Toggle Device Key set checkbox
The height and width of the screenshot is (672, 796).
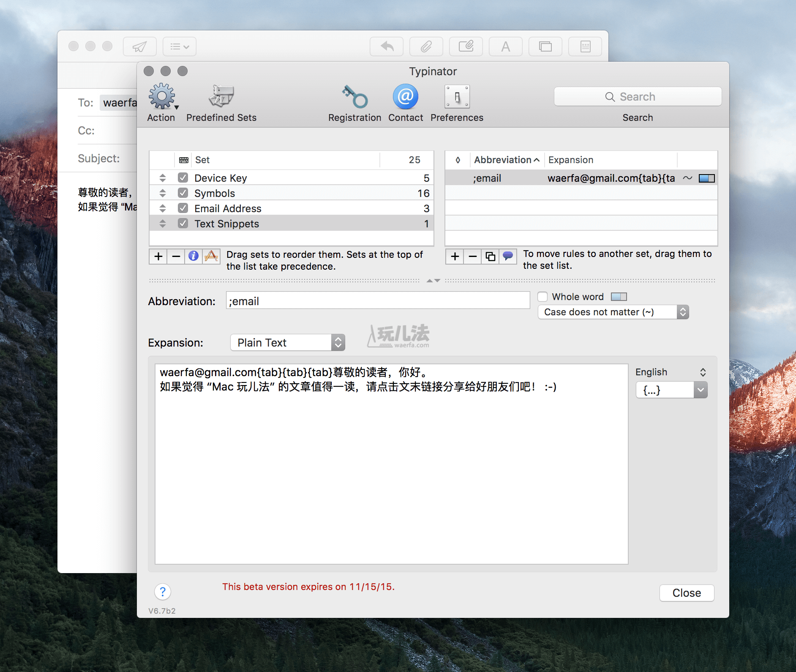183,178
